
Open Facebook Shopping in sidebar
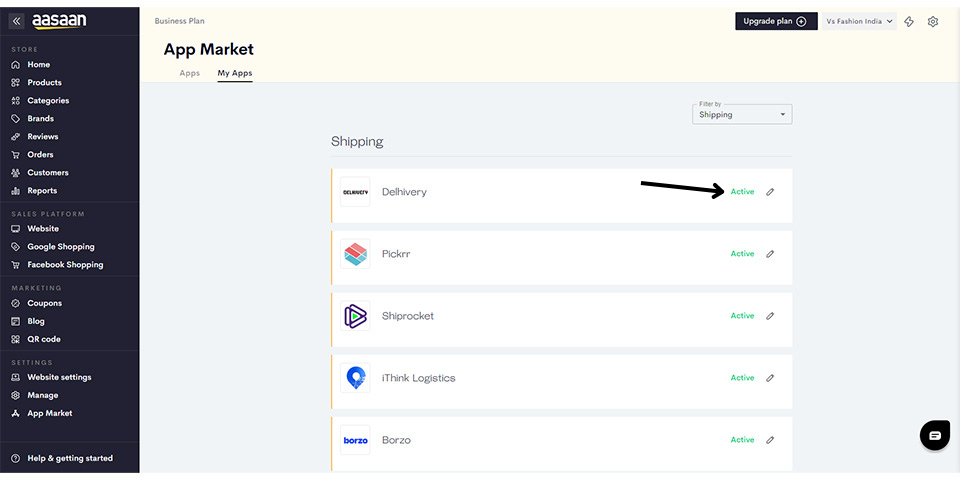[x=65, y=264]
